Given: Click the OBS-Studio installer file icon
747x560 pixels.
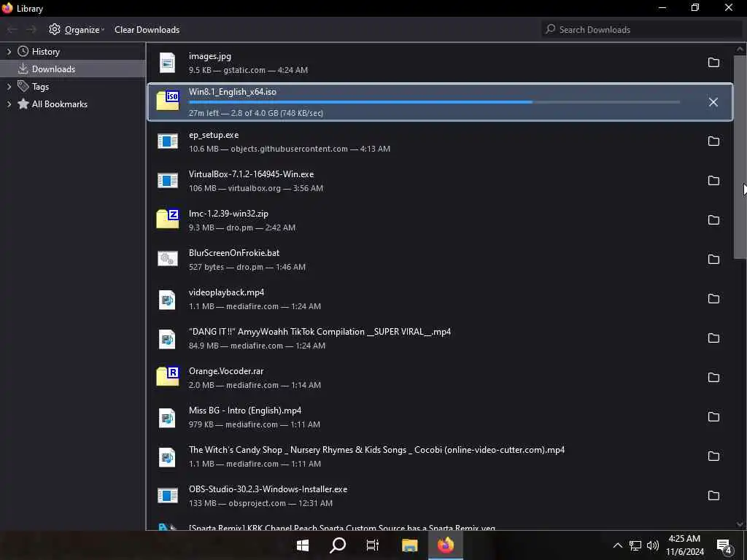Looking at the screenshot, I should (x=168, y=496).
